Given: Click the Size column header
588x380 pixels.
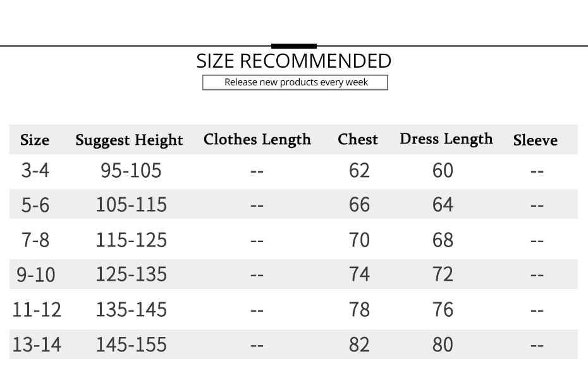Looking at the screenshot, I should point(35,140).
